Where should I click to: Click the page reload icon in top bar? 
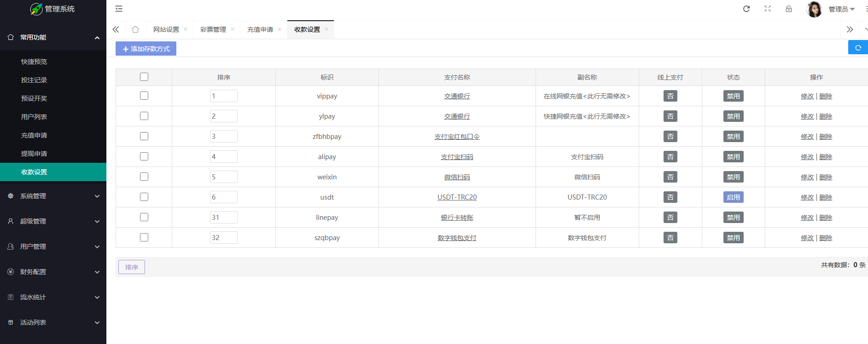[x=746, y=9]
